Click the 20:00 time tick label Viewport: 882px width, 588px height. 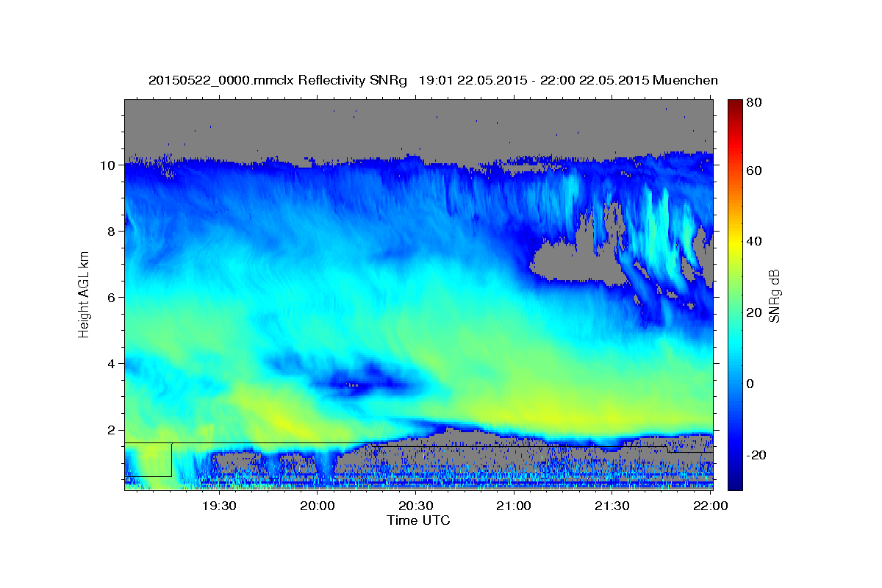click(318, 506)
